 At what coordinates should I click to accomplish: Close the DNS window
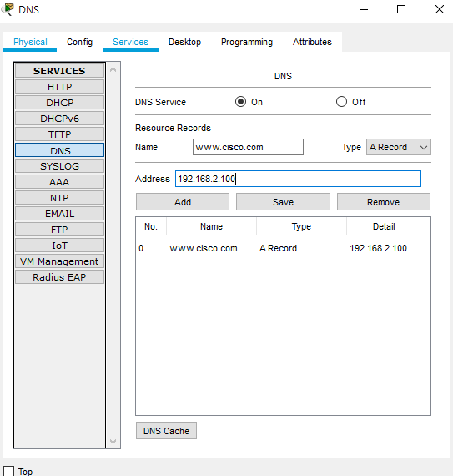point(440,9)
